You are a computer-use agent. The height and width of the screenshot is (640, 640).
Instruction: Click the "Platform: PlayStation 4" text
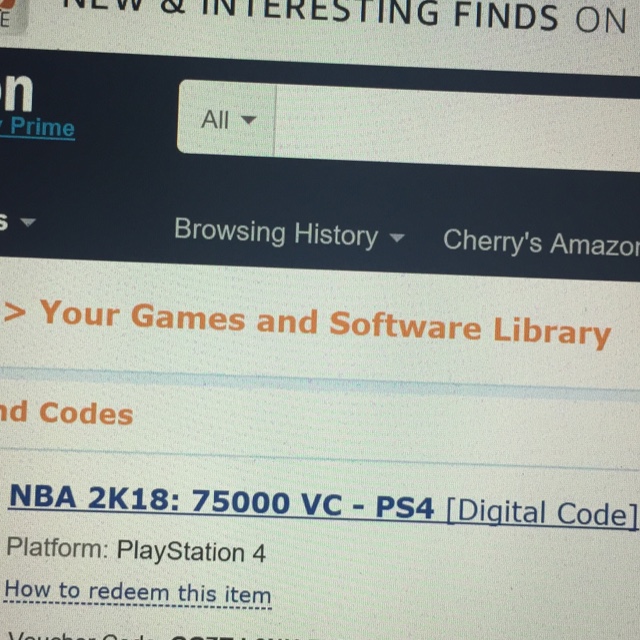[136, 550]
